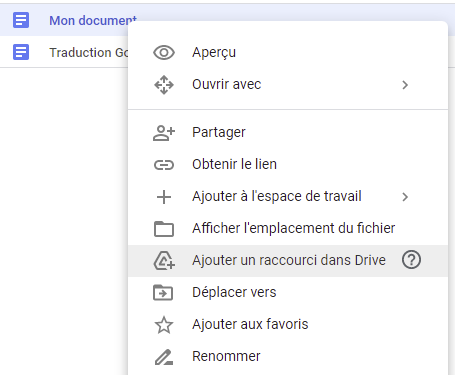
Task: Click the pencil icon next to Renommer
Action: (164, 357)
